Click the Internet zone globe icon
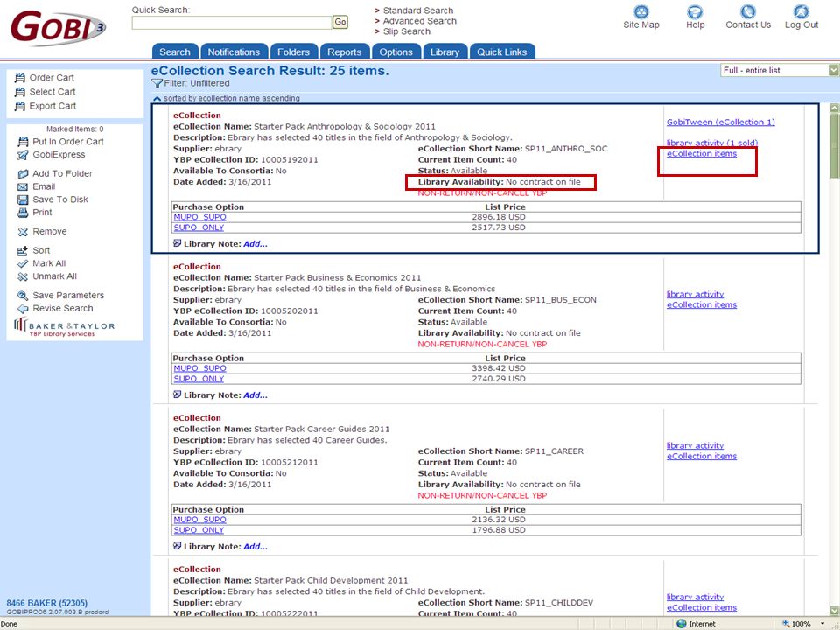The image size is (840, 630). coord(682,624)
